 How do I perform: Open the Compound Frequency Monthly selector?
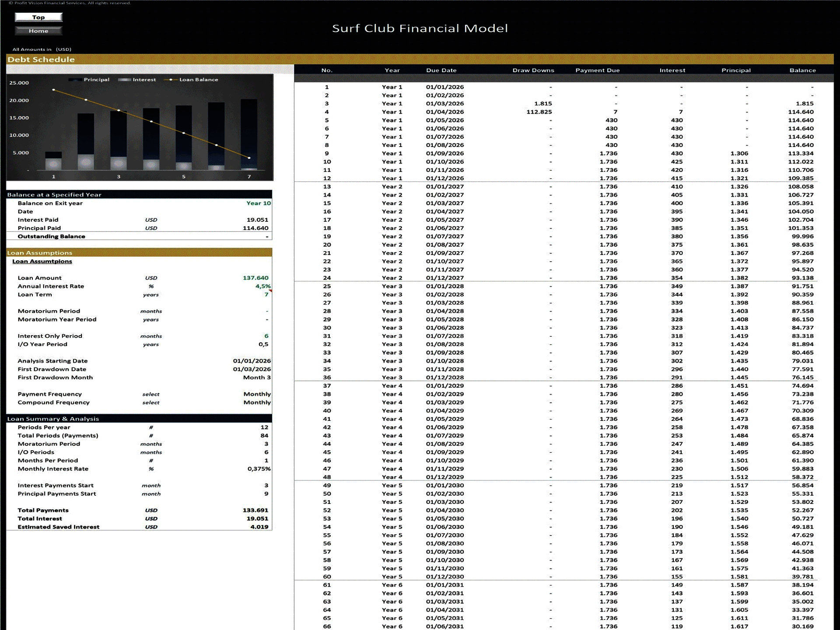coord(257,402)
